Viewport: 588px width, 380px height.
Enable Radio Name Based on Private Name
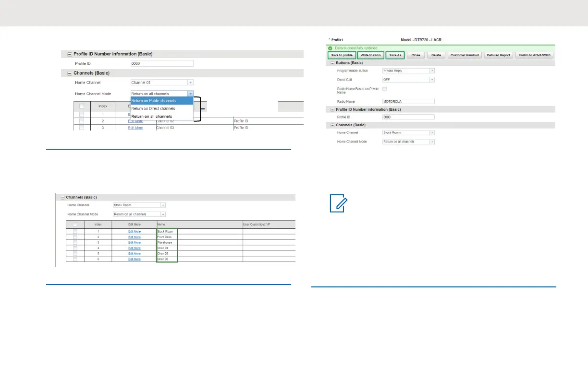[384, 89]
